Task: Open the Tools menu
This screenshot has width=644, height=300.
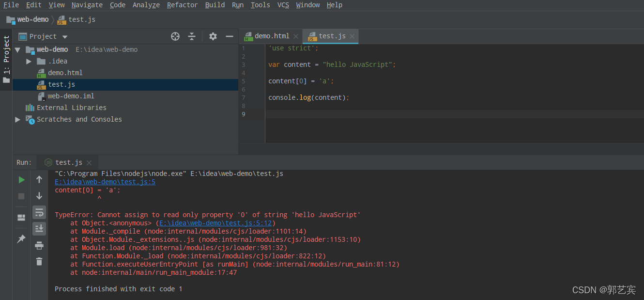Action: click(x=261, y=5)
